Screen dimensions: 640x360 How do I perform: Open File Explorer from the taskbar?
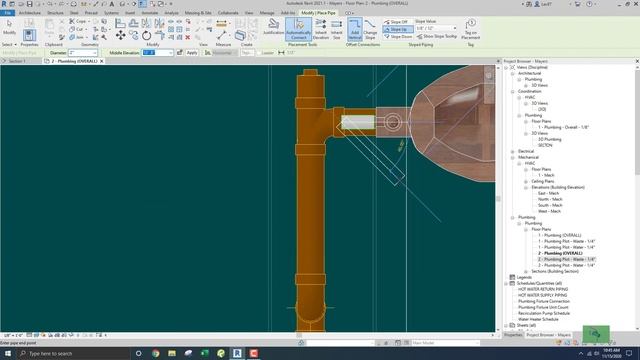172,353
